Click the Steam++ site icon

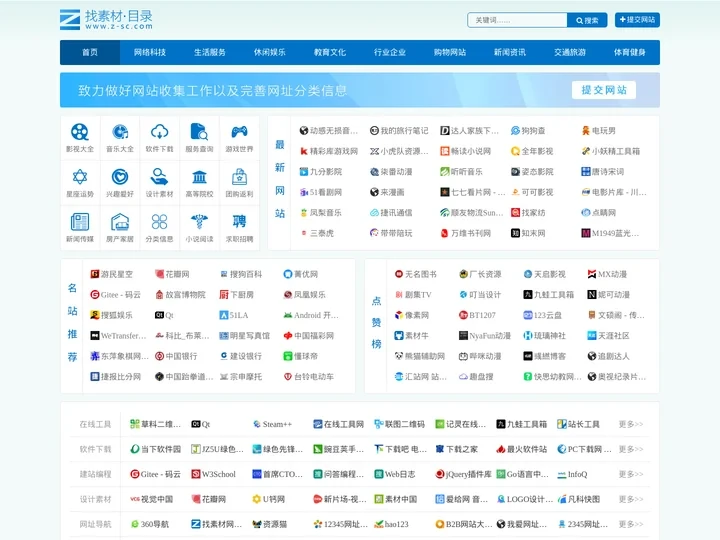click(x=257, y=424)
